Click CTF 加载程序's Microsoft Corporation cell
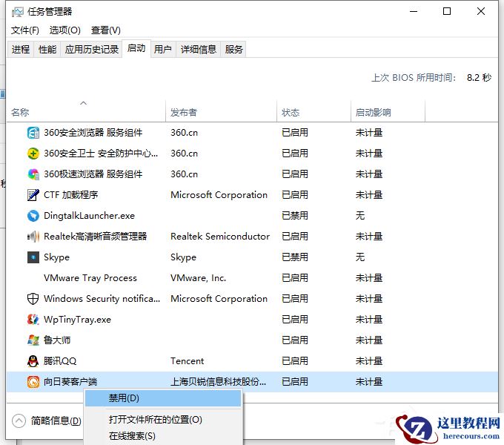Viewport: 504px width, 445px height. pyautogui.click(x=219, y=195)
